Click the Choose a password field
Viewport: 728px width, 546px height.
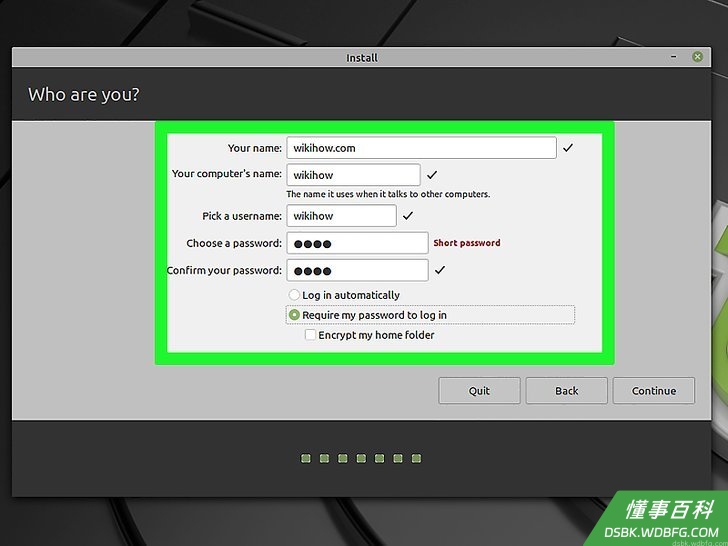tap(357, 243)
